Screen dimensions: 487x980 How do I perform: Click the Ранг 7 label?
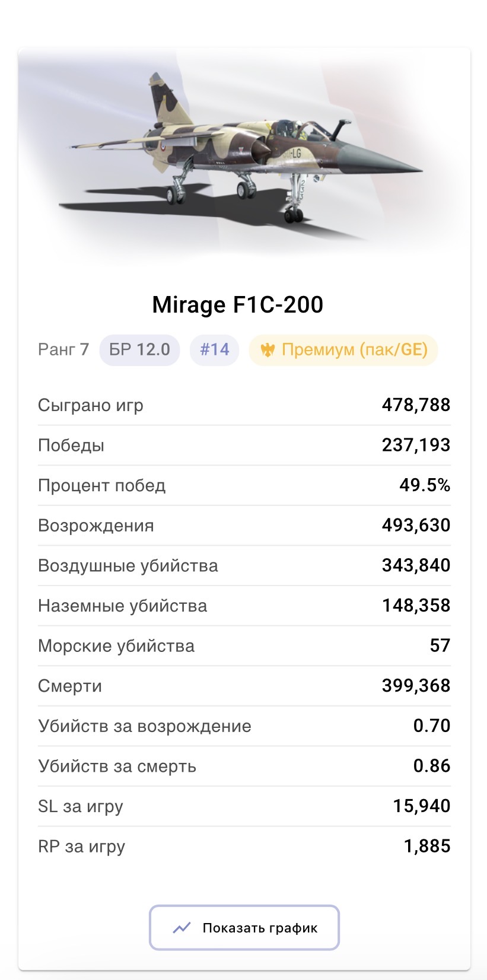(63, 349)
